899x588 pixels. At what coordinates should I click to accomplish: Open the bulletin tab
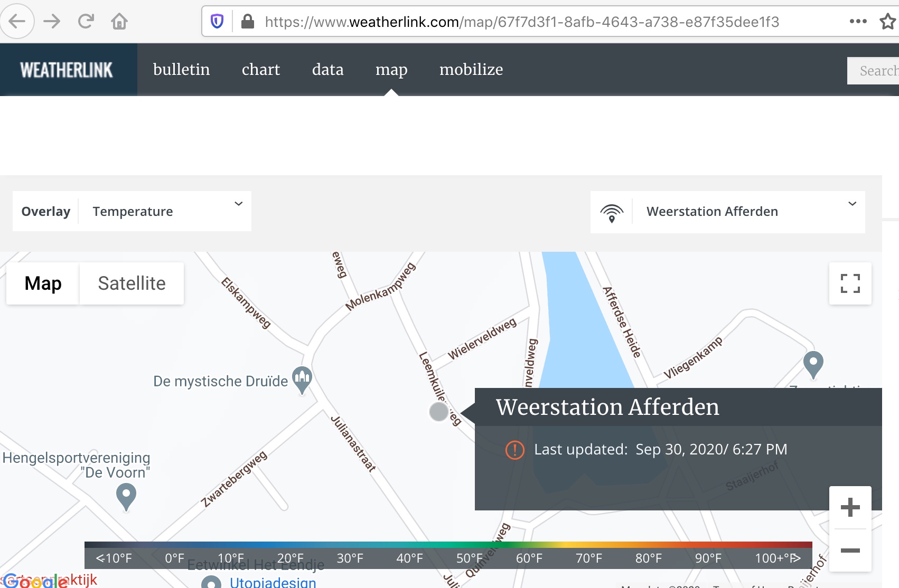181,70
